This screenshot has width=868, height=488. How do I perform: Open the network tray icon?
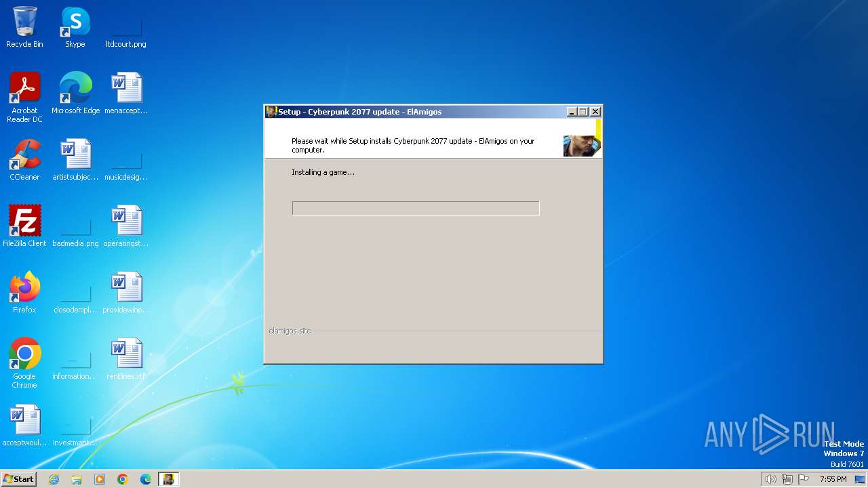787,479
